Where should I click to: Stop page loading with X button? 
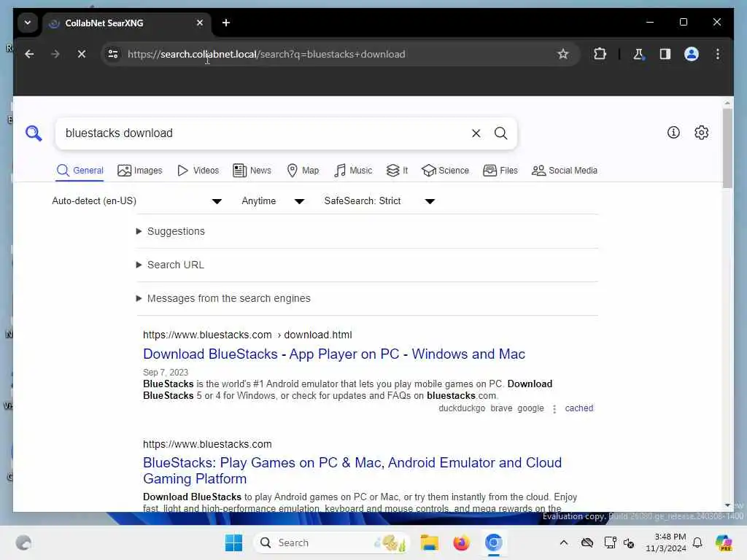[82, 54]
